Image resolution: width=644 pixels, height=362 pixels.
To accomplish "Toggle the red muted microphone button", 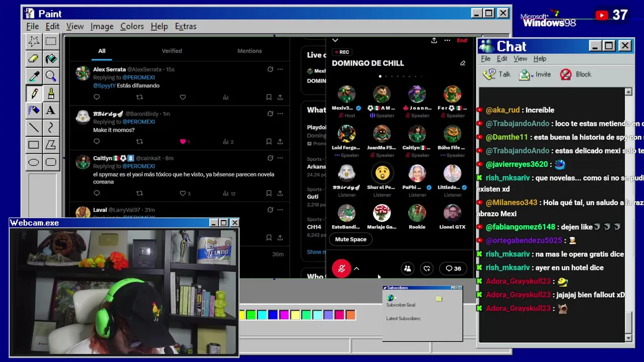I will click(x=341, y=268).
